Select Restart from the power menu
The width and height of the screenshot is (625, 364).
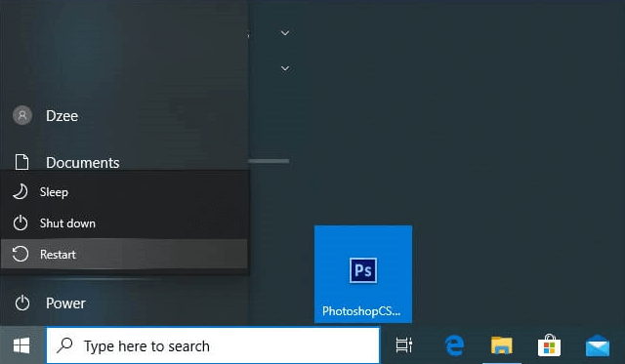124,254
